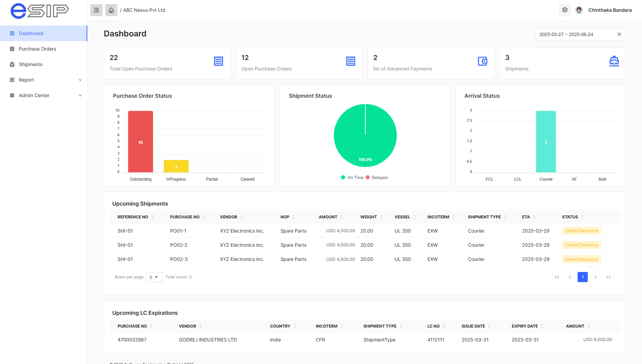Open Admin Center menu in sidebar
642x364 pixels.
(x=43, y=95)
